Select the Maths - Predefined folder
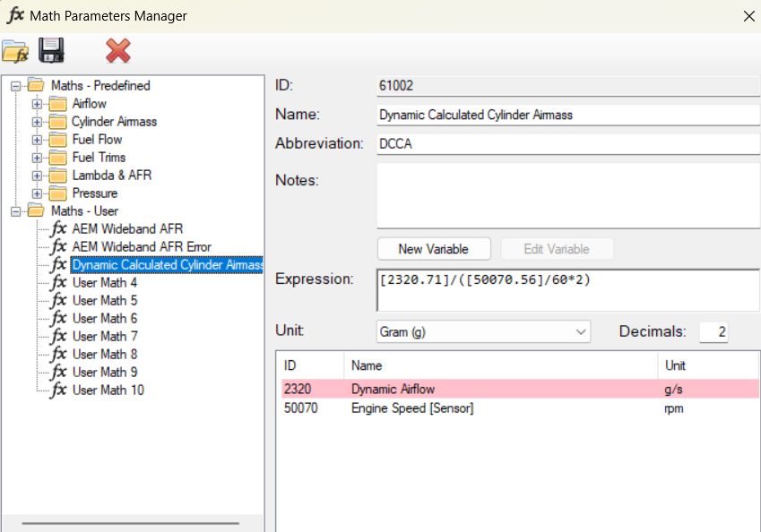This screenshot has width=761, height=532. 100,86
